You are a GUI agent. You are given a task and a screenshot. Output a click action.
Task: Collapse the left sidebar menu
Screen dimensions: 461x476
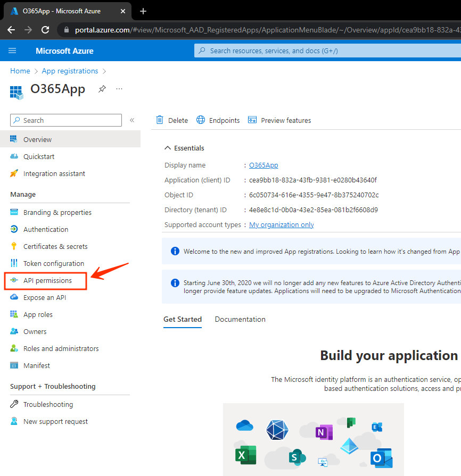click(132, 120)
